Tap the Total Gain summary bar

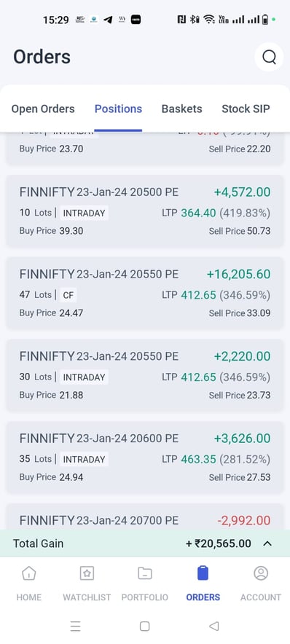click(145, 543)
